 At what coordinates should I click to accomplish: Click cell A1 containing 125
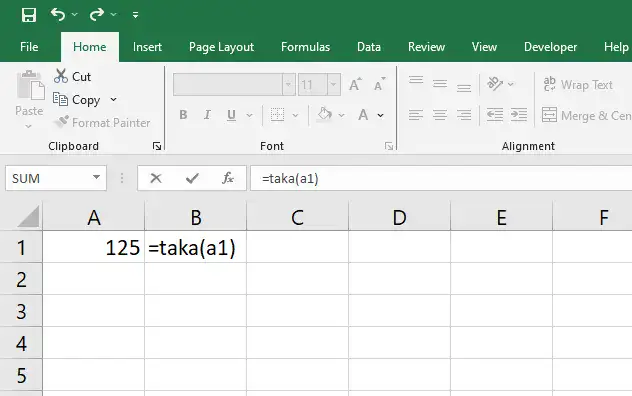pos(94,247)
